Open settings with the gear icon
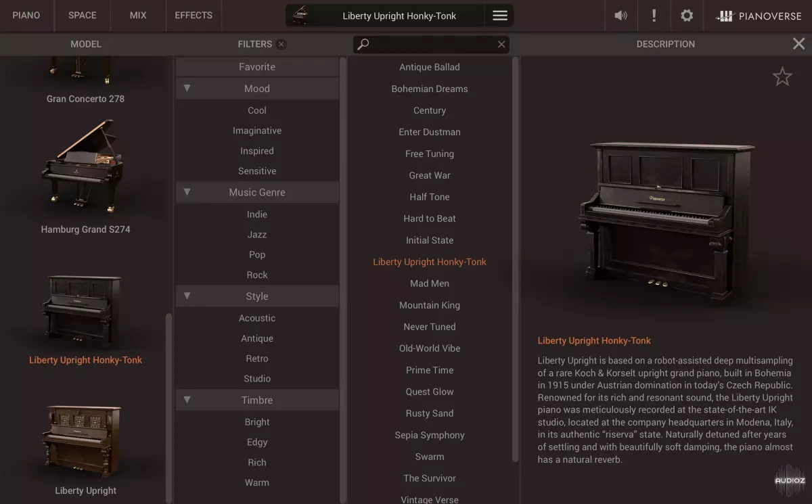812x504 pixels. tap(687, 16)
